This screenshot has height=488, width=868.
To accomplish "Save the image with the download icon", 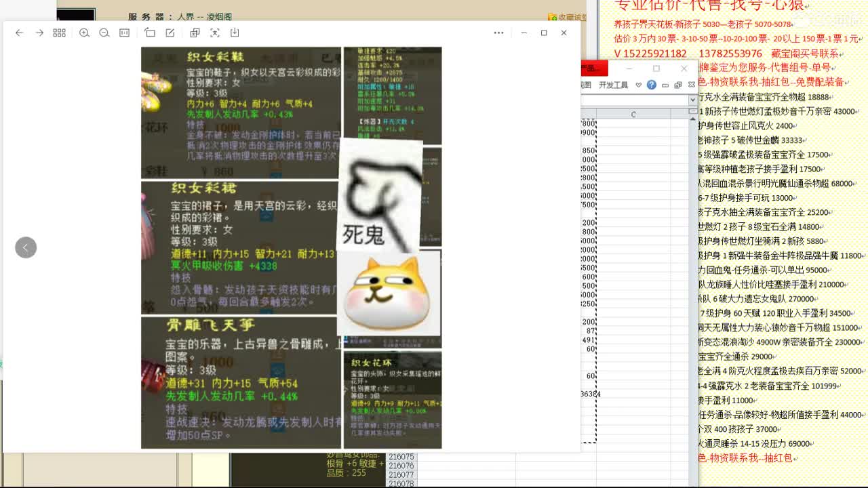I will pyautogui.click(x=235, y=33).
